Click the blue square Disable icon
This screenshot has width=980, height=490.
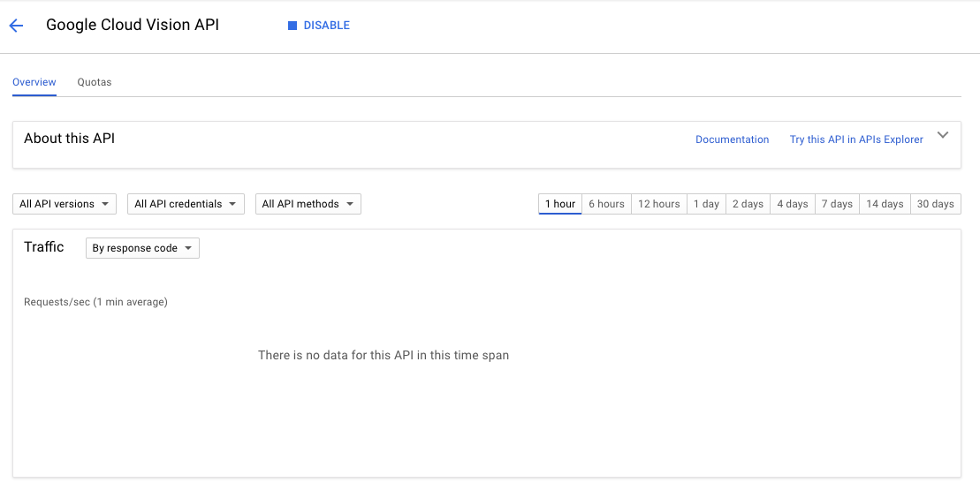[x=292, y=26]
